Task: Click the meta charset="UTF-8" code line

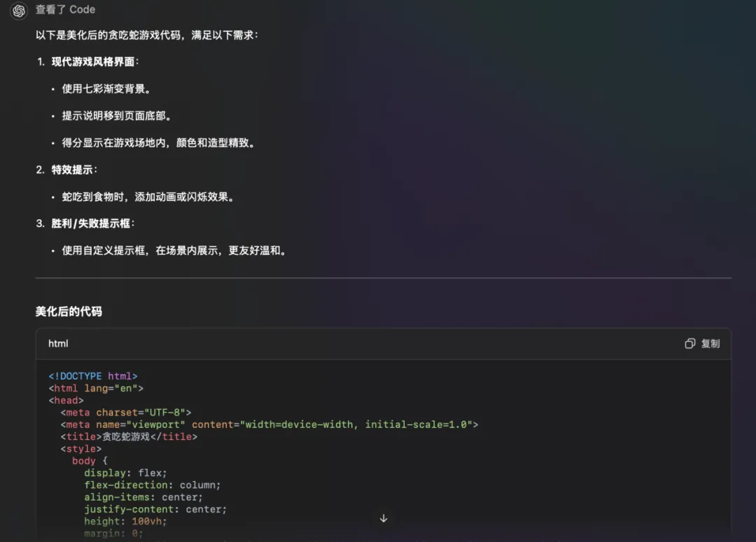Action: pos(126,412)
